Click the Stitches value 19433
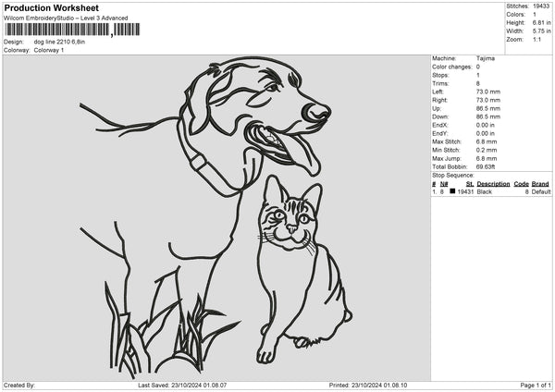This screenshot has width=555, height=392. click(541, 6)
